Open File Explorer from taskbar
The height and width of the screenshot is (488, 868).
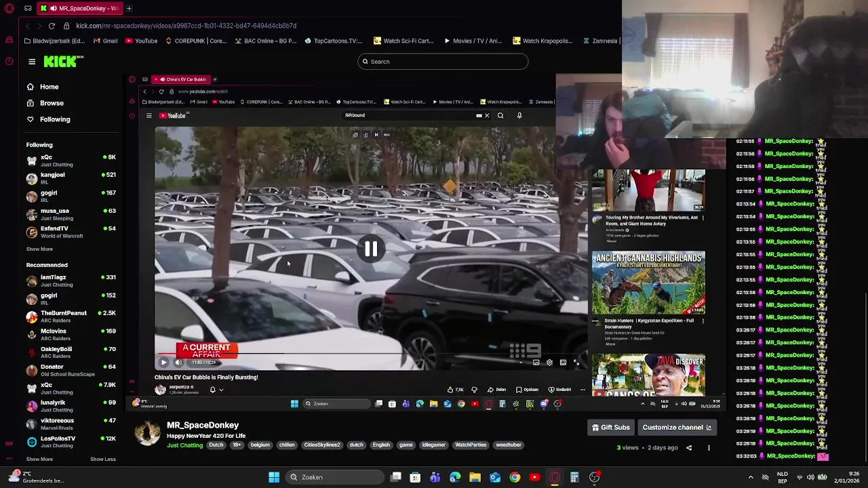[x=475, y=477]
